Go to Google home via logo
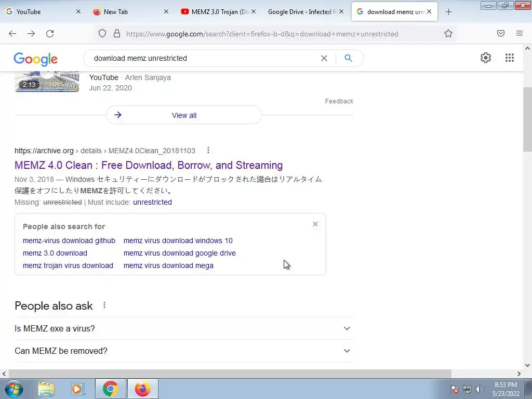The width and height of the screenshot is (532, 399). [x=36, y=59]
